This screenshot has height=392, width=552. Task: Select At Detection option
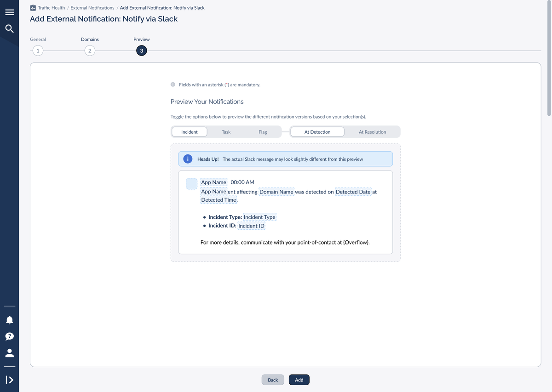(x=317, y=132)
